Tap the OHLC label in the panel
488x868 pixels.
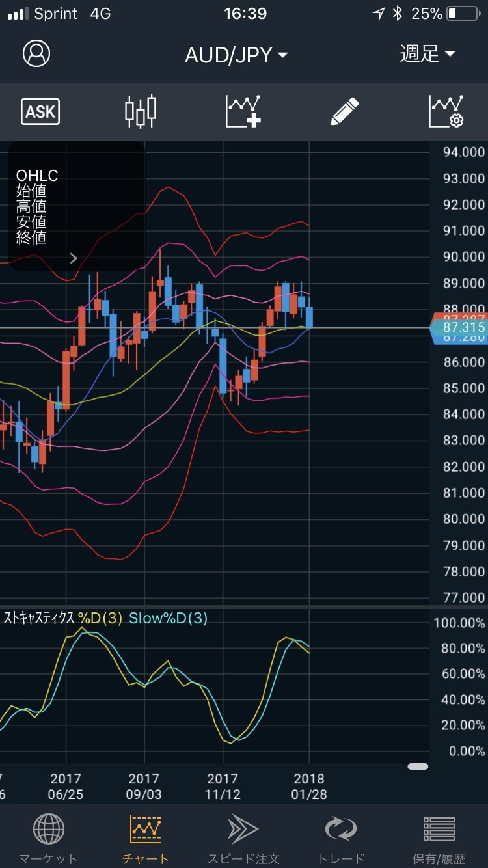37,176
